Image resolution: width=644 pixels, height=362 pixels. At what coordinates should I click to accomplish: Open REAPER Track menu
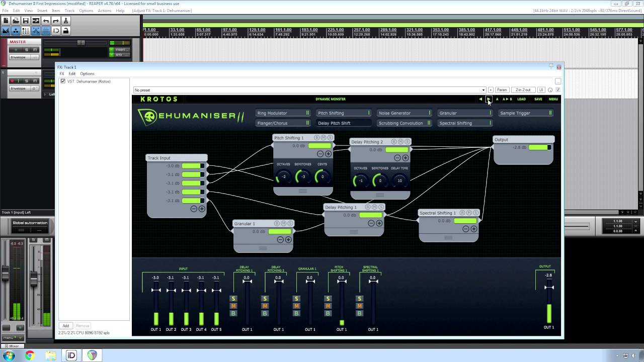click(x=69, y=11)
